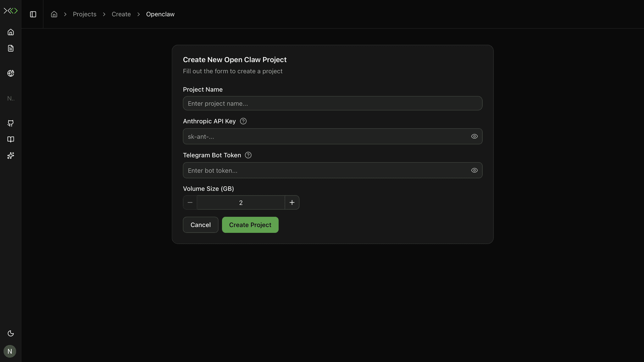Click the open book documentation icon
The width and height of the screenshot is (644, 362).
point(10,140)
